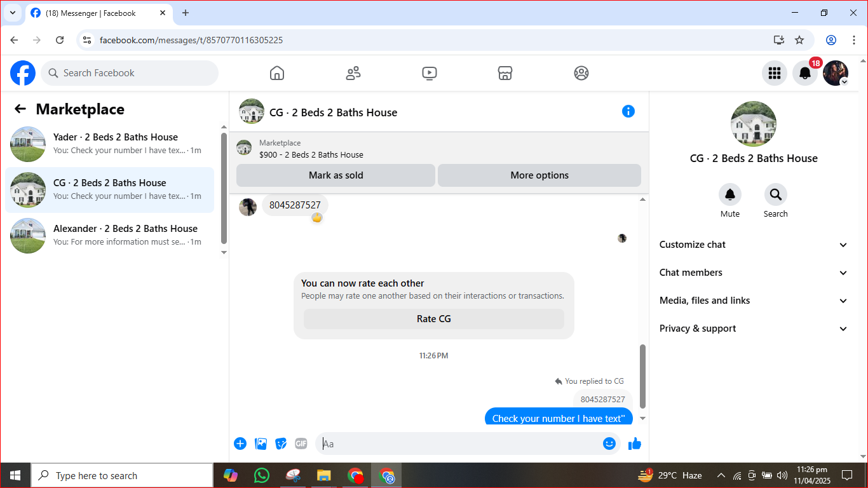Open WhatsApp from the taskbar
Image resolution: width=868 pixels, height=488 pixels.
point(261,475)
